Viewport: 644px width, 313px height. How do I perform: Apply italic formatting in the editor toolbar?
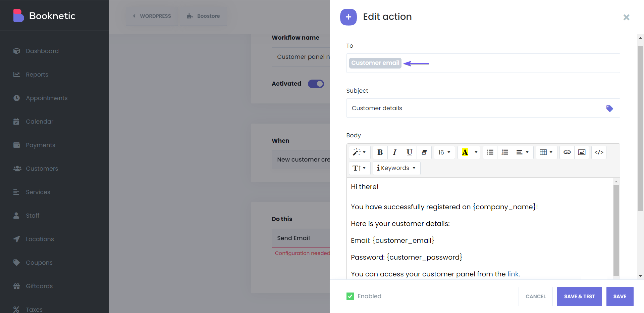[394, 152]
